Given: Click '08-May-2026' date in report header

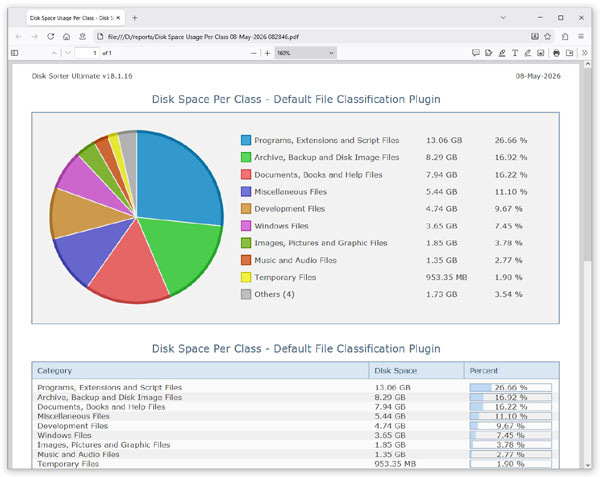Looking at the screenshot, I should pyautogui.click(x=538, y=76).
